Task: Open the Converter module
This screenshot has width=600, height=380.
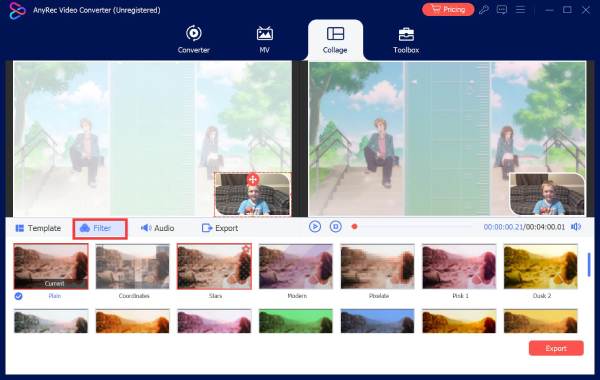Action: [194, 39]
